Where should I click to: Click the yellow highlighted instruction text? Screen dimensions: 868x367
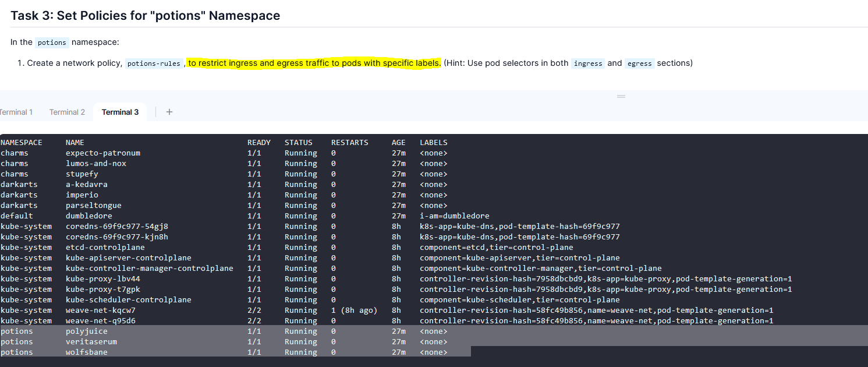click(314, 63)
